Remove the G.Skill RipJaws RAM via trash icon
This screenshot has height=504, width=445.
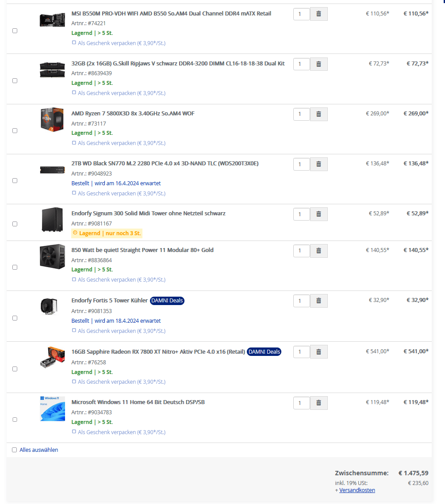318,64
